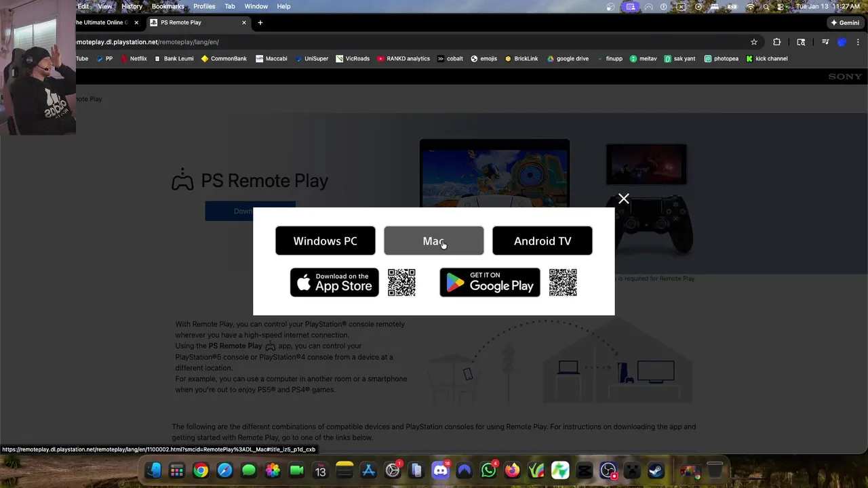This screenshot has width=868, height=488.
Task: Choose the Windows PC download option
Action: 325,241
